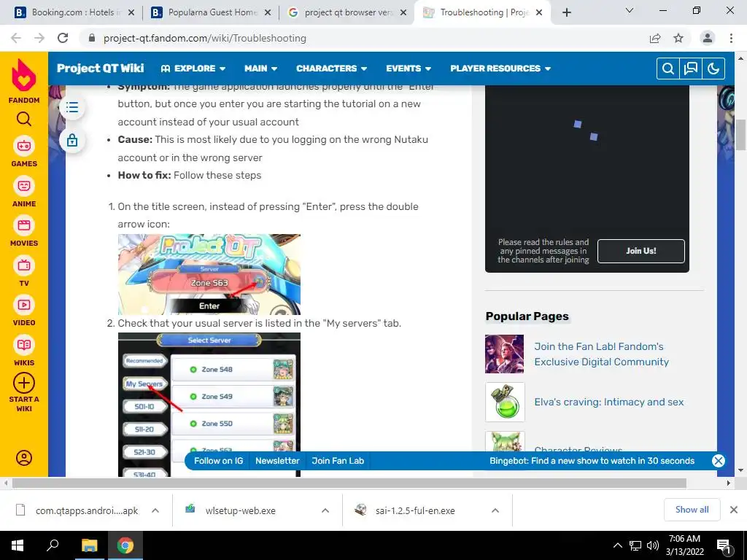Click the vertical page scrollbar thumb
The height and width of the screenshot is (560, 747).
point(740,135)
